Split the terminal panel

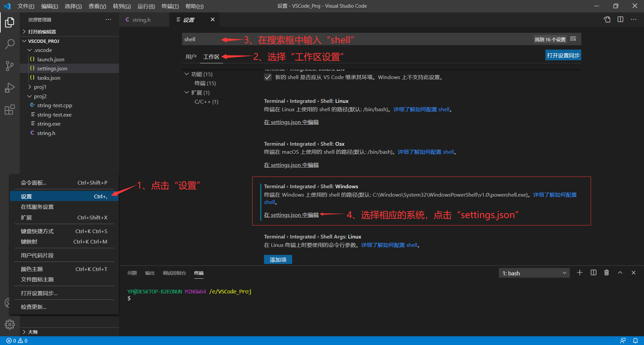pyautogui.click(x=593, y=273)
